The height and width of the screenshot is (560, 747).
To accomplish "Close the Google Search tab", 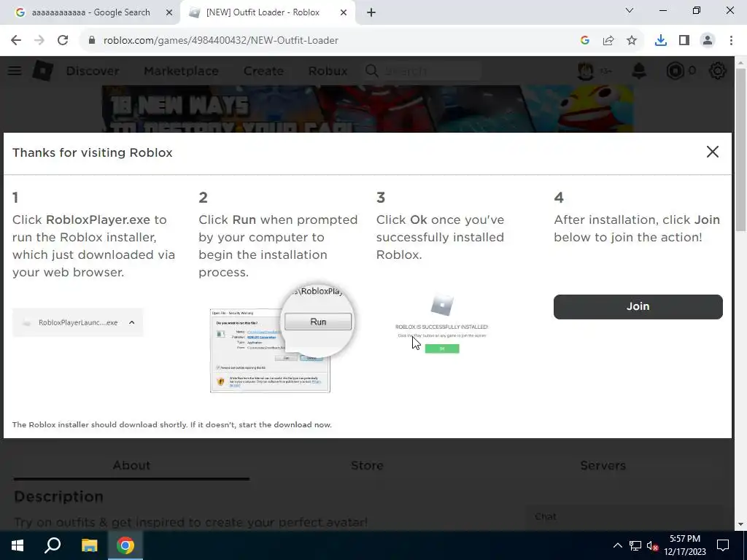I will (x=169, y=13).
